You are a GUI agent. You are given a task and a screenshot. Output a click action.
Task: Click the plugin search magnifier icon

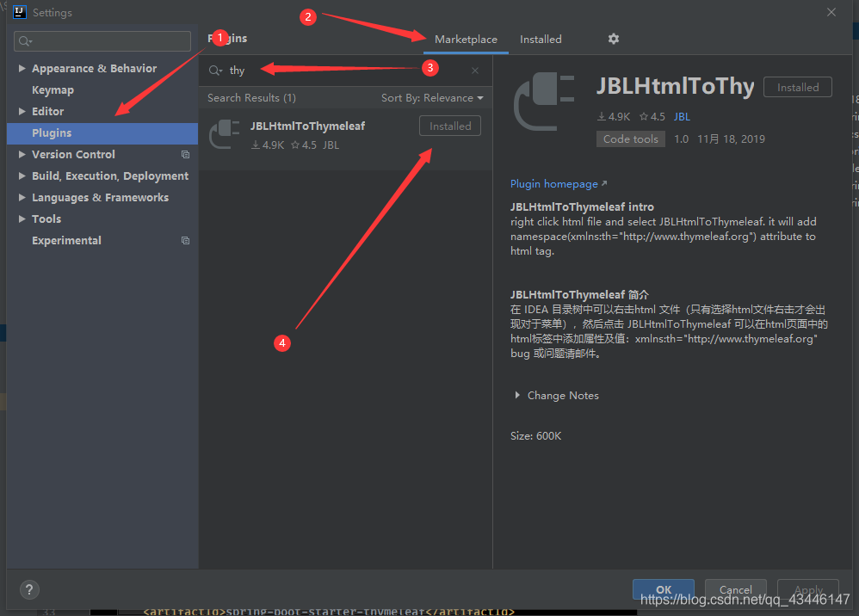(x=215, y=71)
